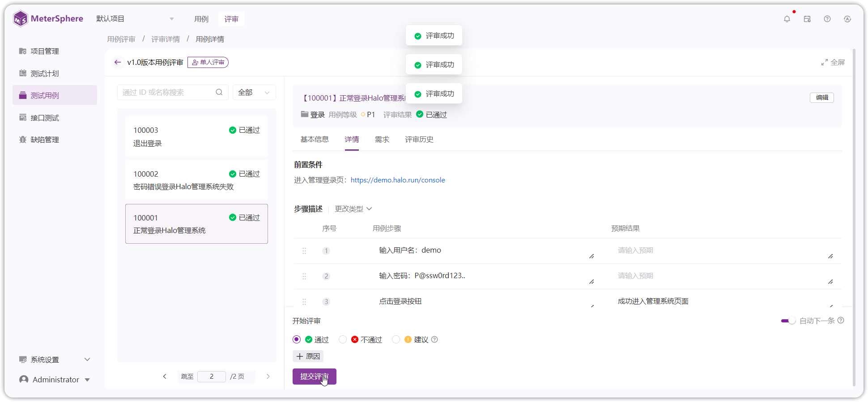The image size is (868, 402).
Task: Open the help question-mark icon in header
Action: click(x=827, y=19)
